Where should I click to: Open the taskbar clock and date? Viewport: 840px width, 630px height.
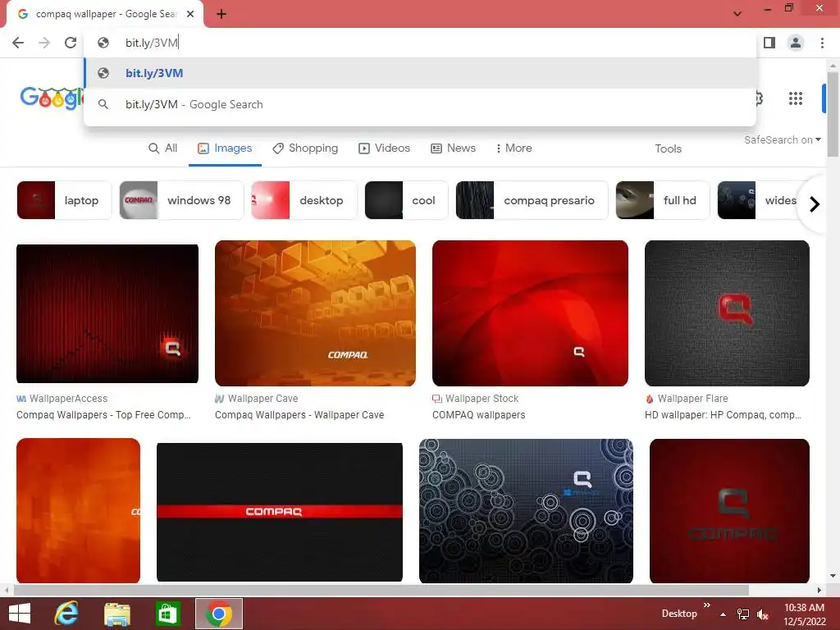[x=805, y=614]
